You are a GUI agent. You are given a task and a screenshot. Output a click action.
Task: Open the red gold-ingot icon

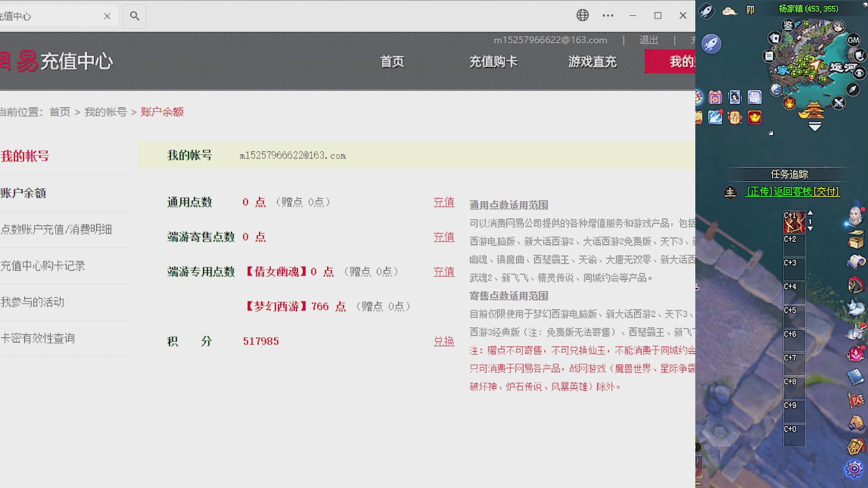755,118
